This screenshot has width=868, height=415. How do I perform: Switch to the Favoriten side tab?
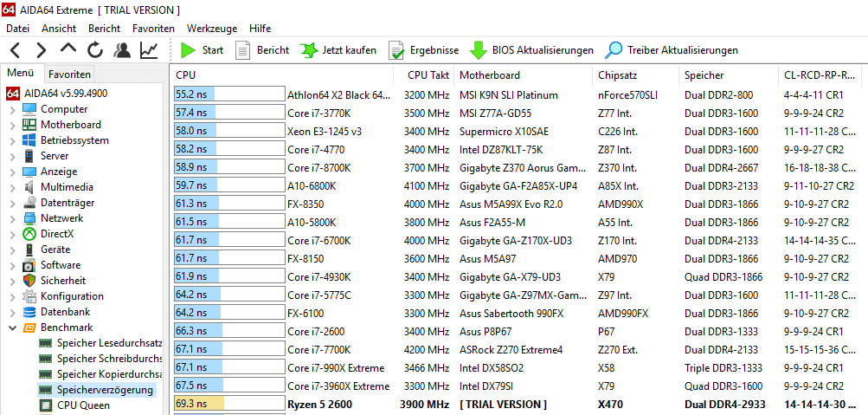tap(69, 74)
